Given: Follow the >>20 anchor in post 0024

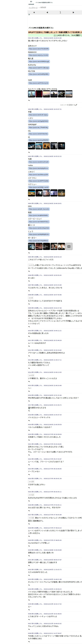Looking at the screenshot, I should point(31,481).
